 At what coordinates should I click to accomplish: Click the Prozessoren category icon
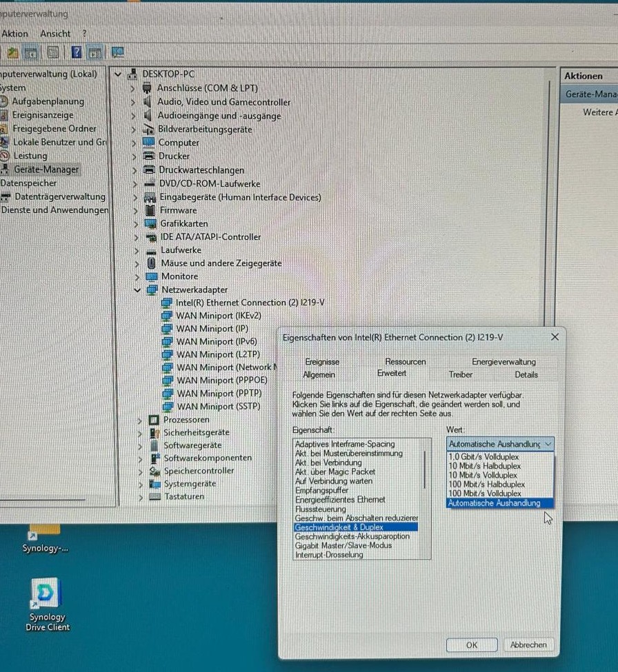click(x=154, y=420)
